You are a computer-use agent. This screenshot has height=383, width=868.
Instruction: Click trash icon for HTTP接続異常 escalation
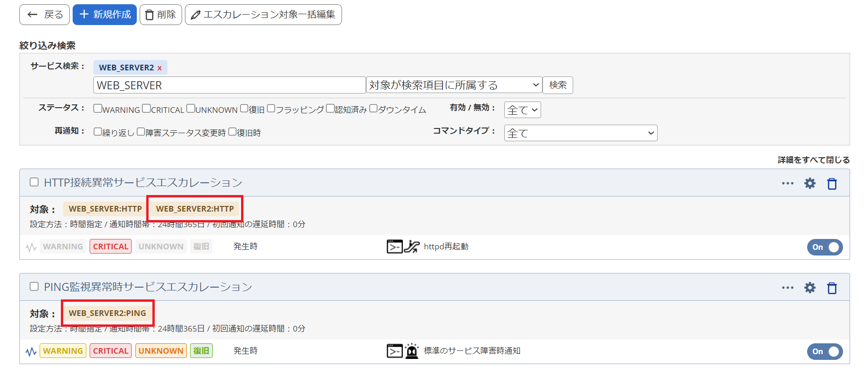coord(832,184)
